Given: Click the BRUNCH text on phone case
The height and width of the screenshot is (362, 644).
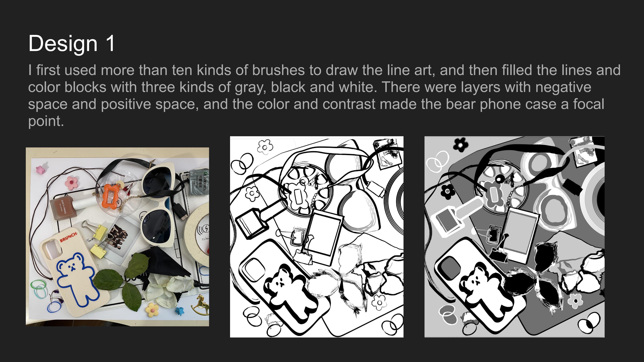Looking at the screenshot, I should 68,237.
